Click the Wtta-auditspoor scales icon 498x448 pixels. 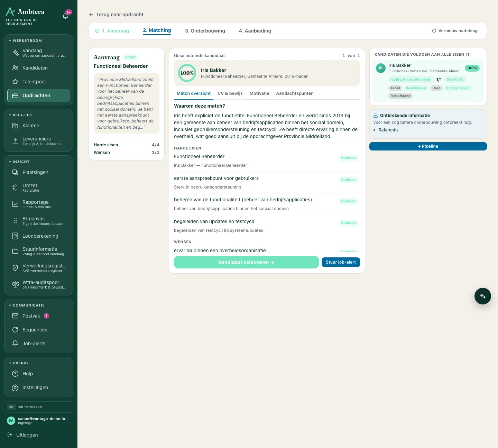click(x=15, y=284)
